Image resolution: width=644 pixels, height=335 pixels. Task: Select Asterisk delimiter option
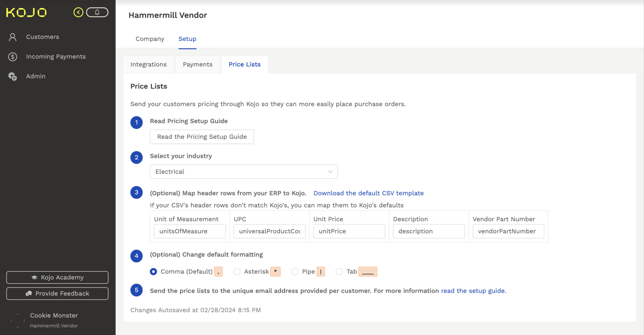tap(237, 271)
